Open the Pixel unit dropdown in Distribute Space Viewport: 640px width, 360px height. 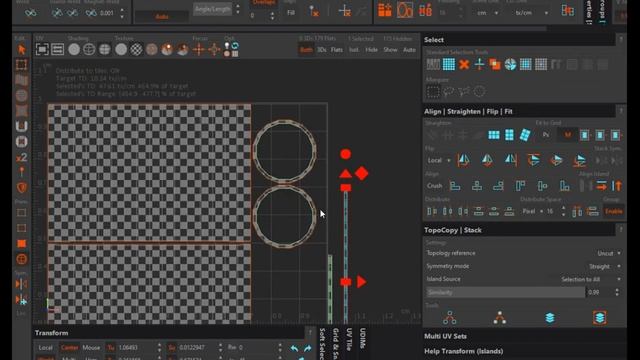click(532, 211)
